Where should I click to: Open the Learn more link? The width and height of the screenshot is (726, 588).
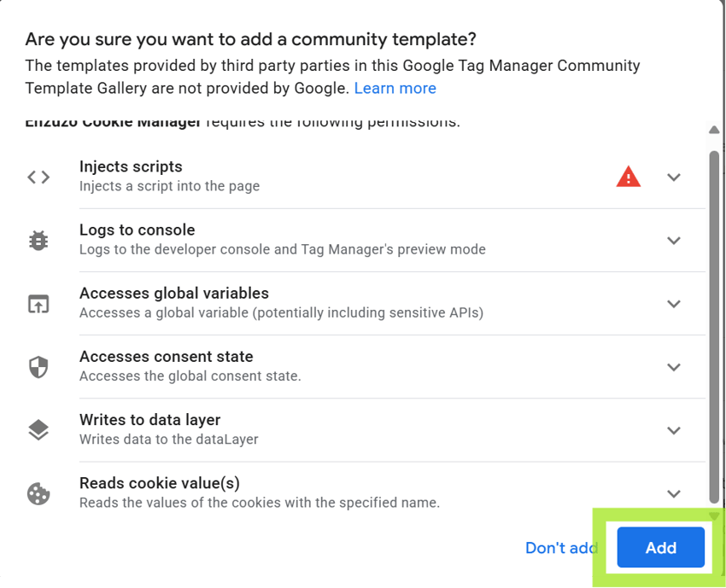(x=395, y=88)
